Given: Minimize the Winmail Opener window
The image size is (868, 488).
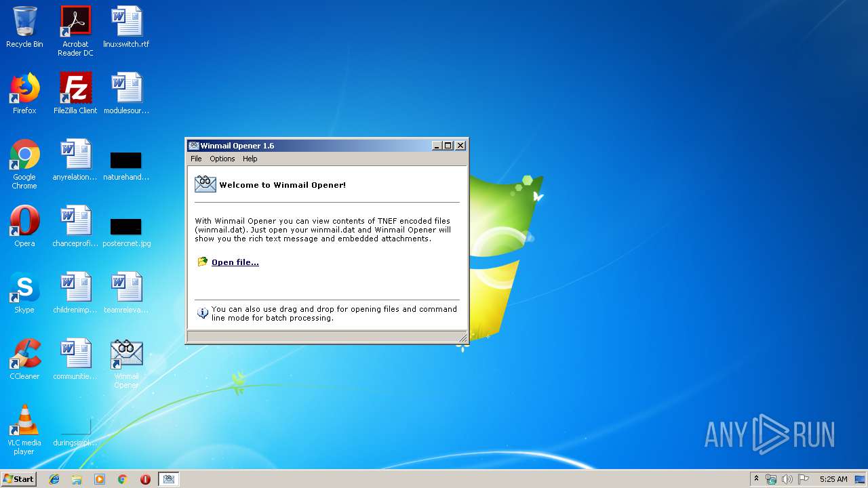Looking at the screenshot, I should coord(437,146).
